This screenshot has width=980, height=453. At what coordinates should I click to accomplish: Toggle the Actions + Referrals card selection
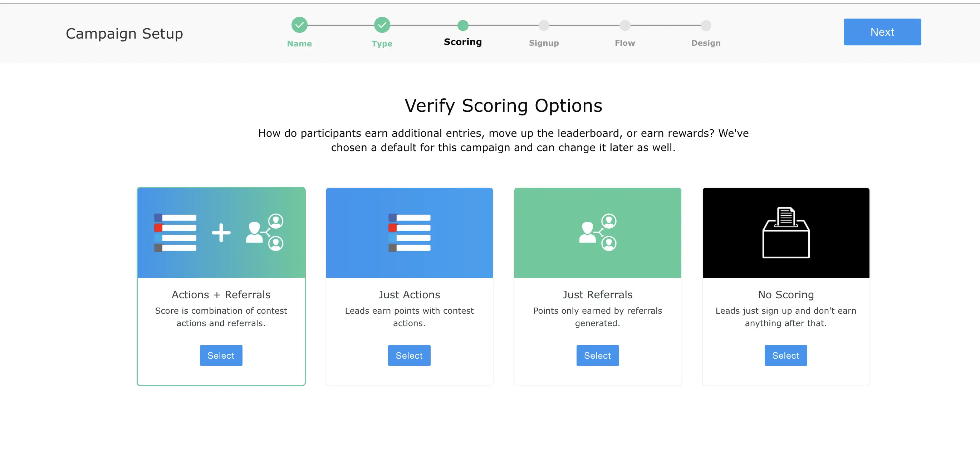[221, 356]
